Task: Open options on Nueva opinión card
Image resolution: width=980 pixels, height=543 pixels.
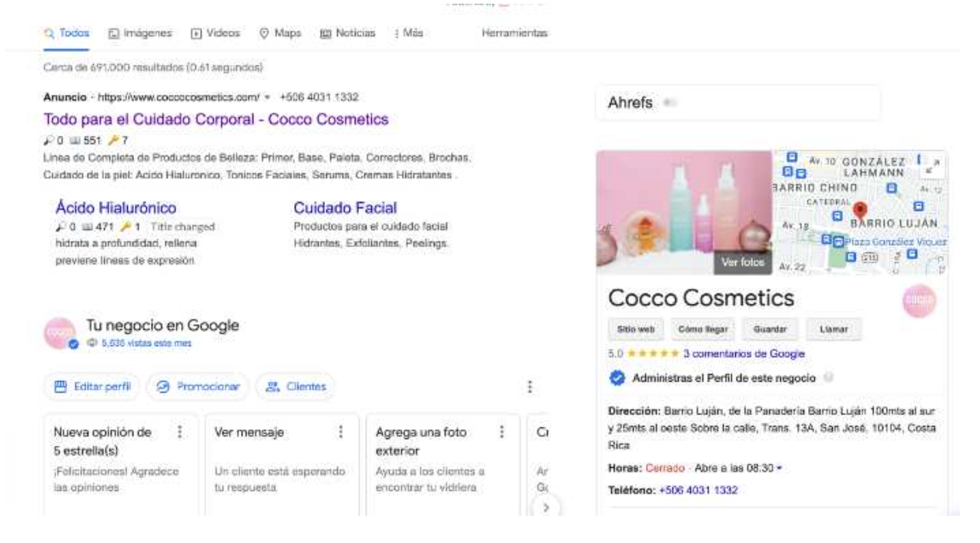Action: point(180,432)
